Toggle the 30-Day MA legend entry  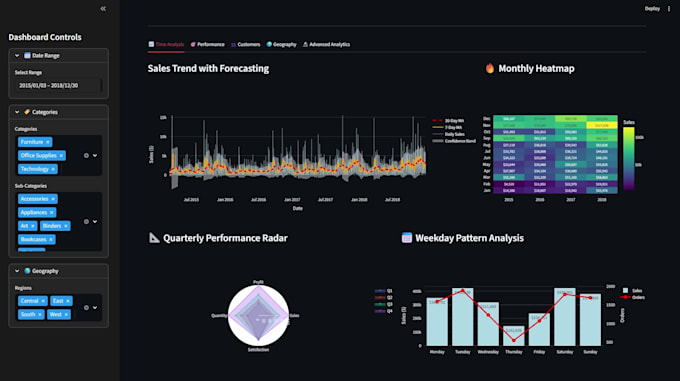pos(448,120)
